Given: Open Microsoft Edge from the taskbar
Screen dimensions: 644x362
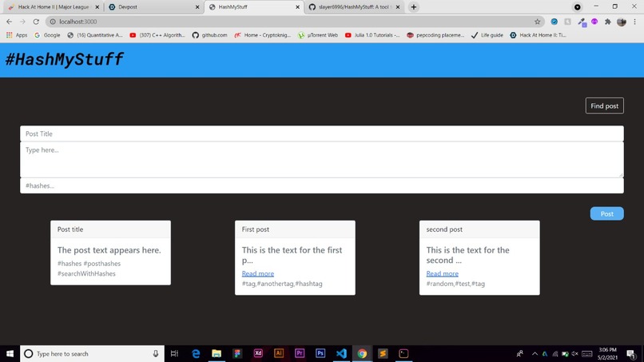Looking at the screenshot, I should pyautogui.click(x=196, y=353).
